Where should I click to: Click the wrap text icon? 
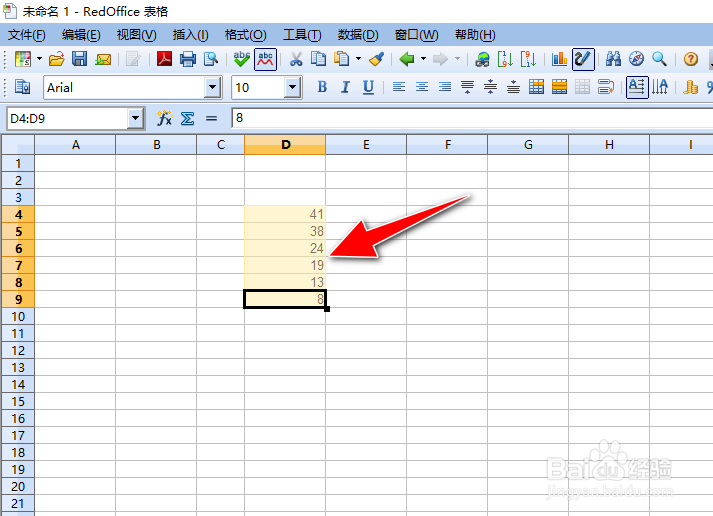(x=606, y=86)
